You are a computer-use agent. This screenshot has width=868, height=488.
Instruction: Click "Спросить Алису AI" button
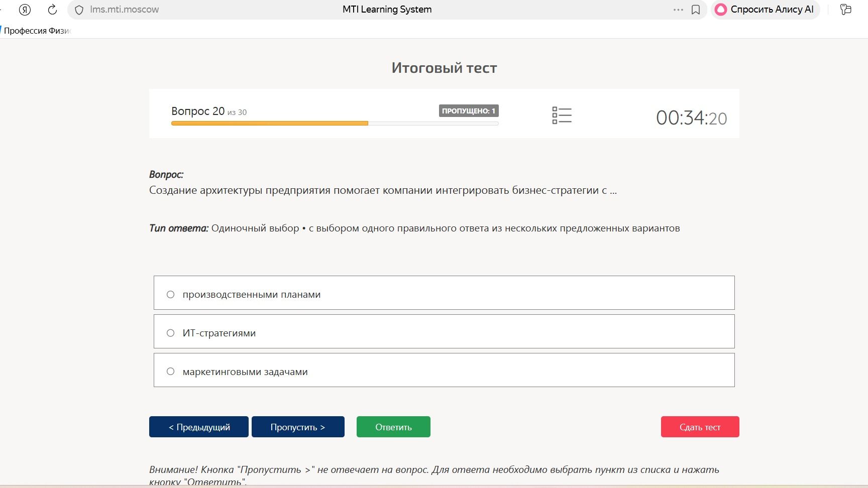coord(765,10)
